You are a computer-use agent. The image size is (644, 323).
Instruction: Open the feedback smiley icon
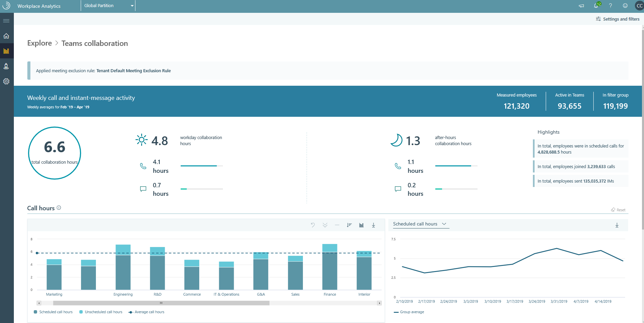point(625,6)
